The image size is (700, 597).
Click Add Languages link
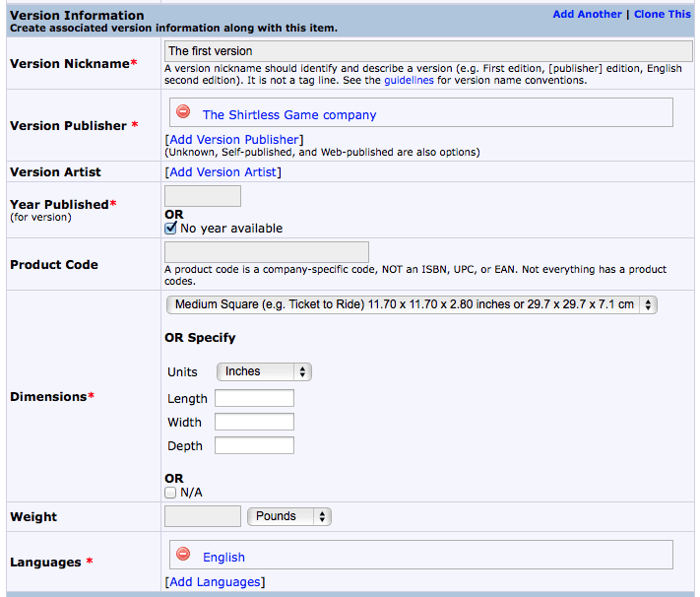(215, 582)
